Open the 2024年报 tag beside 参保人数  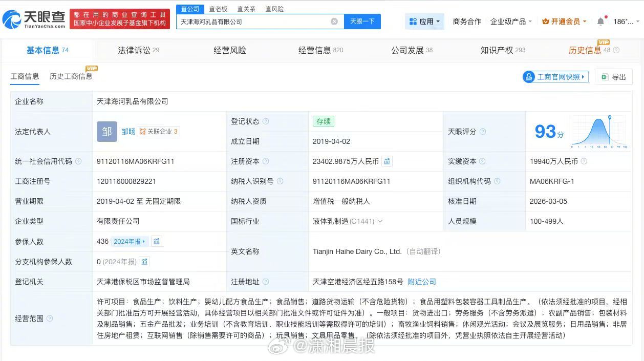(x=130, y=241)
